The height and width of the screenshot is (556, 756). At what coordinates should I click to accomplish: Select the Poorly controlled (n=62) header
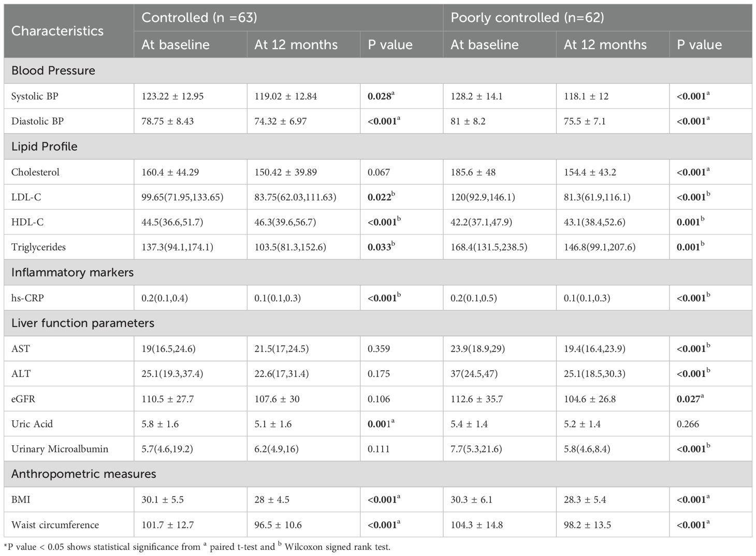(527, 18)
